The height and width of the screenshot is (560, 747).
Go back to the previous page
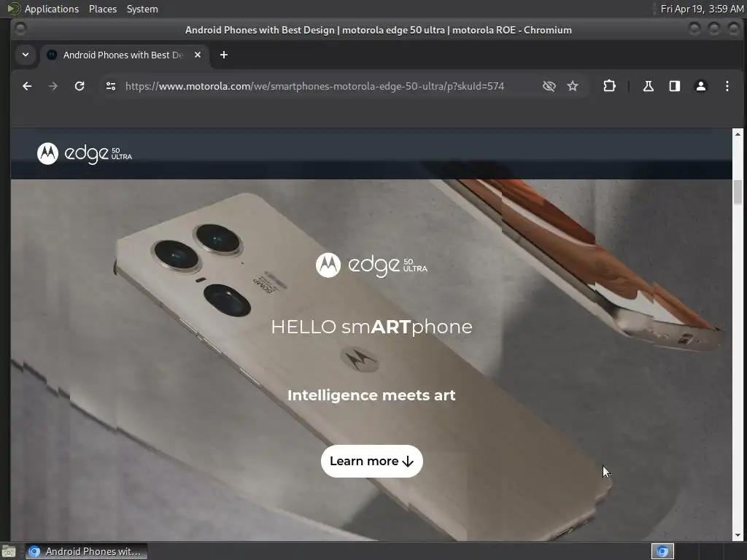coord(27,86)
